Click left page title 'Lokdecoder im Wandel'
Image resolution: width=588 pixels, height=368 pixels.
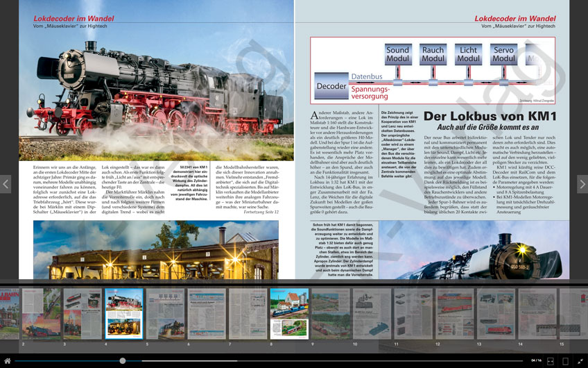tap(73, 18)
